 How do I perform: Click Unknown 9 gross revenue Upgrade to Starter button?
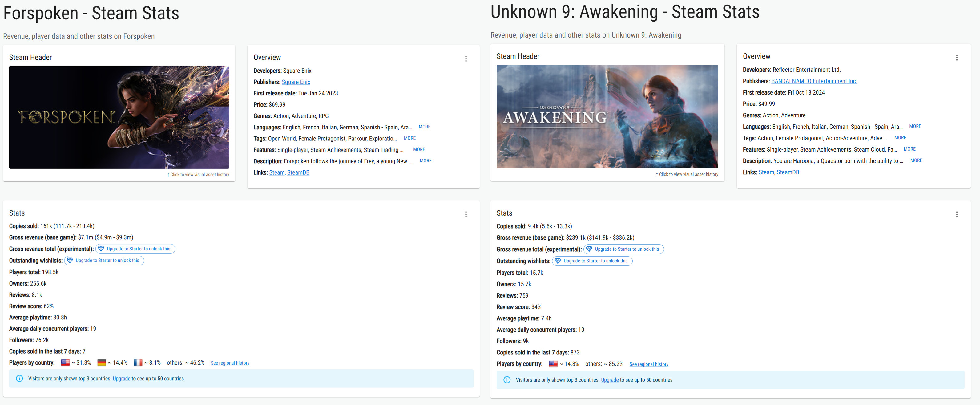coord(623,249)
